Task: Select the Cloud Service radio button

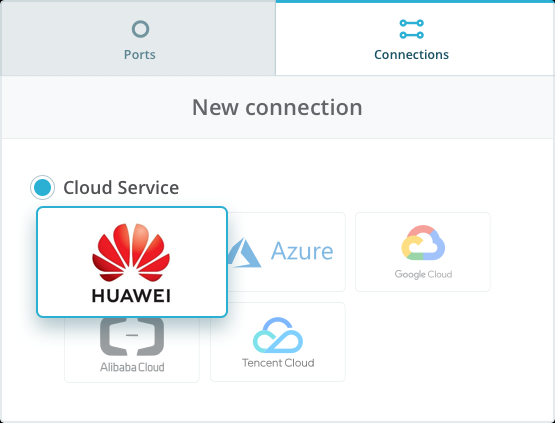Action: point(42,187)
